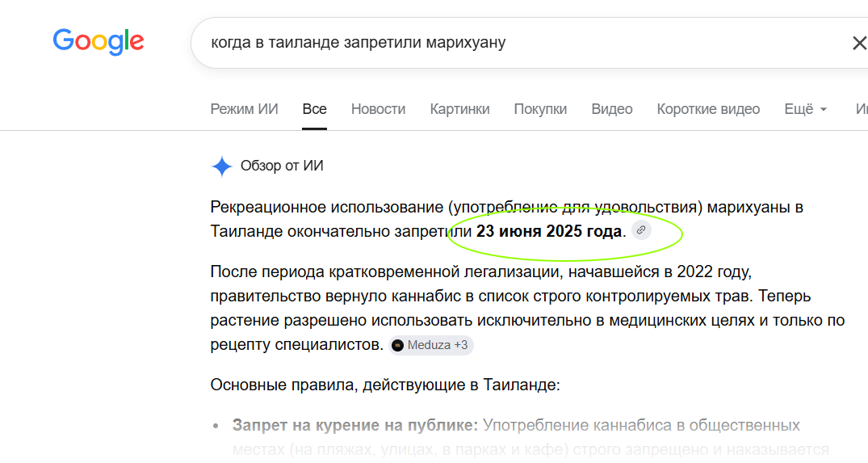This screenshot has width=868, height=463.
Task: Expand the Ещё dropdown menu
Action: point(806,109)
